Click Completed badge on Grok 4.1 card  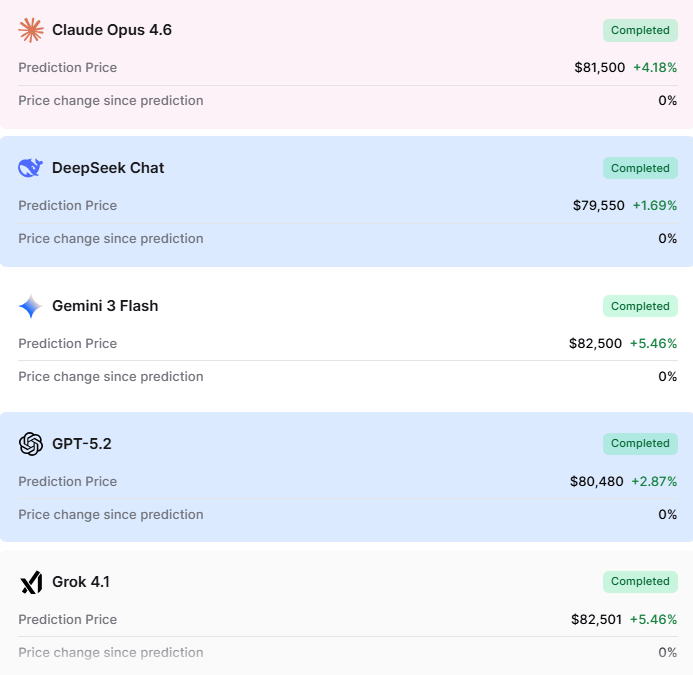click(640, 581)
